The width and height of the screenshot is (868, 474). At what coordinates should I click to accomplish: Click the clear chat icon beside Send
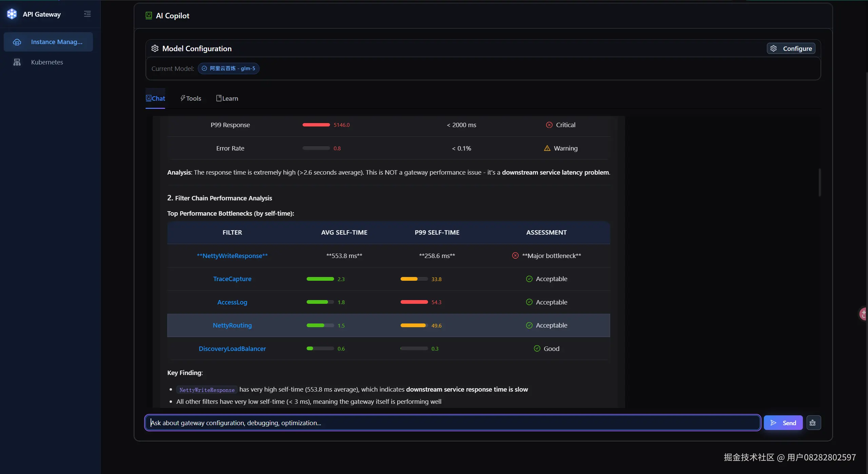(814, 423)
